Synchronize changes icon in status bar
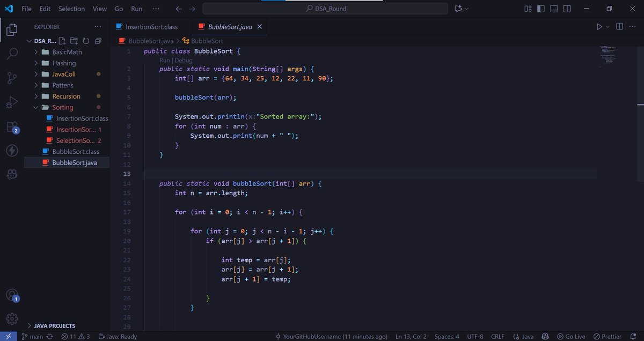Viewport: 644px width, 341px height. click(x=50, y=336)
